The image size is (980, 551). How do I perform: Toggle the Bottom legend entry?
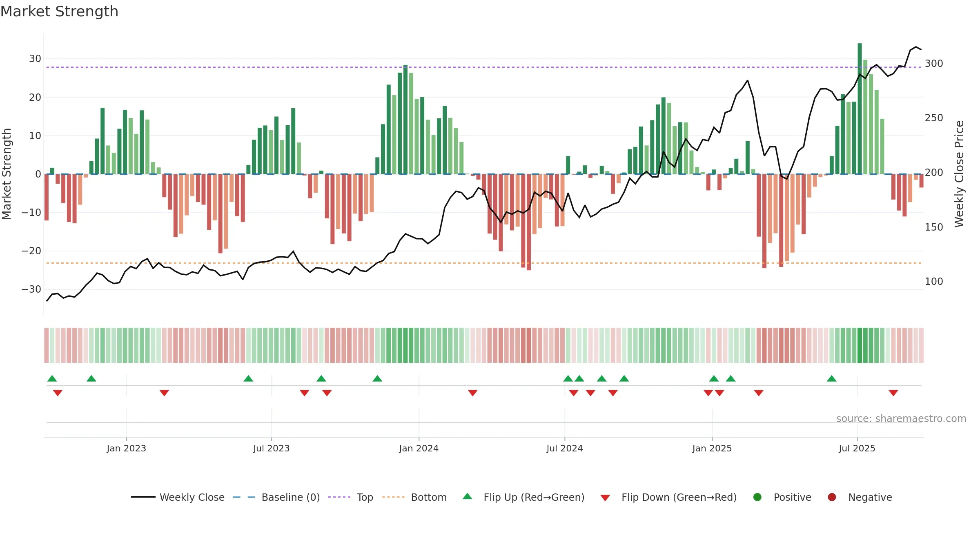[414, 497]
